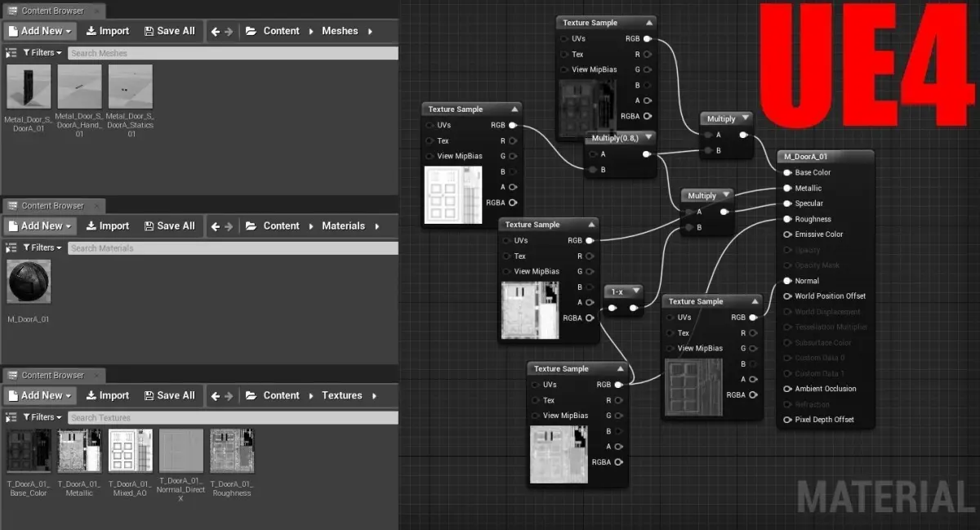980x530 pixels.
Task: Click the output pin of Multiply(0.8,) node
Action: coord(647,154)
